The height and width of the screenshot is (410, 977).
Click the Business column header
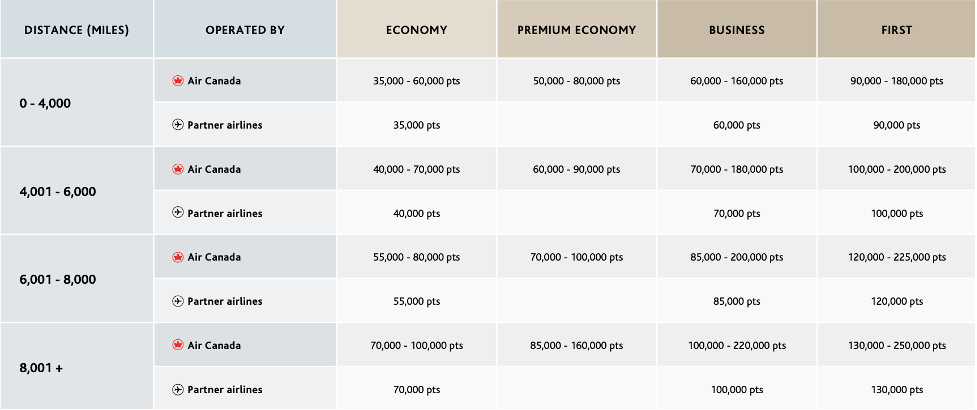pyautogui.click(x=737, y=30)
